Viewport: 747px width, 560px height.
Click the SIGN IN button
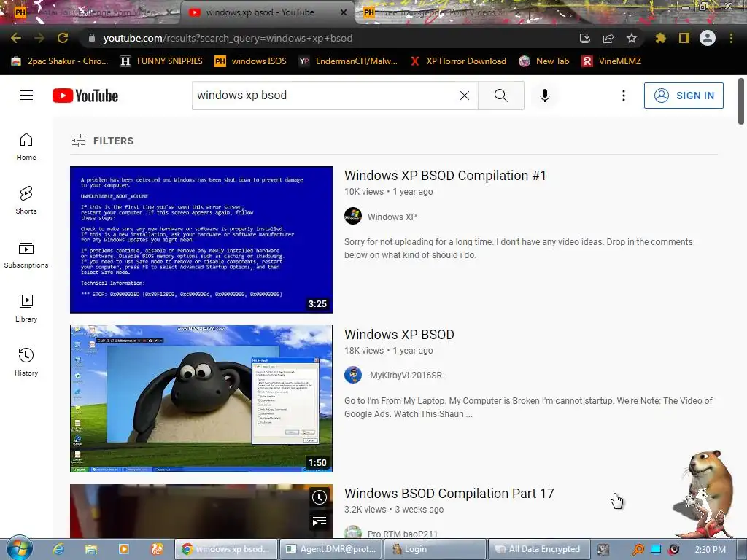[684, 96]
